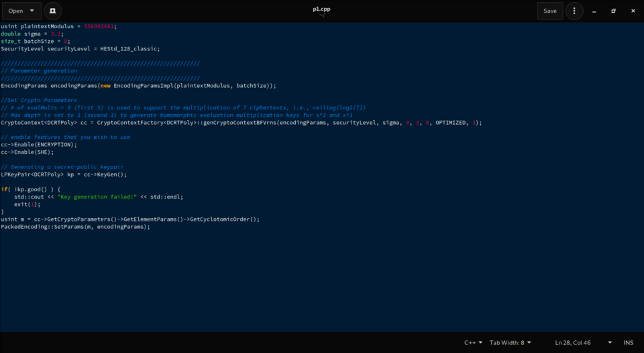The width and height of the screenshot is (644, 353).
Task: Click GetCyclotomicOrder() call
Action: [225, 219]
